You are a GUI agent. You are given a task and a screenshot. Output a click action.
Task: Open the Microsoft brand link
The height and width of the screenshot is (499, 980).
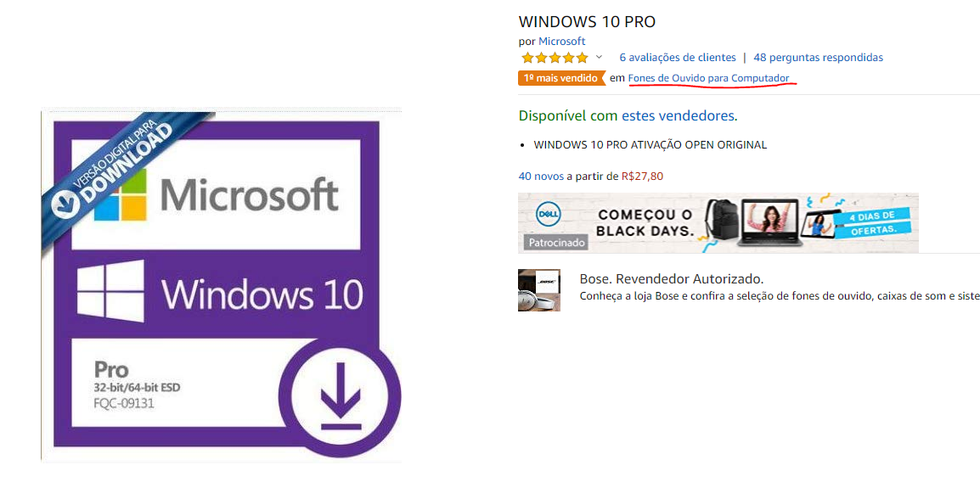pyautogui.click(x=562, y=42)
